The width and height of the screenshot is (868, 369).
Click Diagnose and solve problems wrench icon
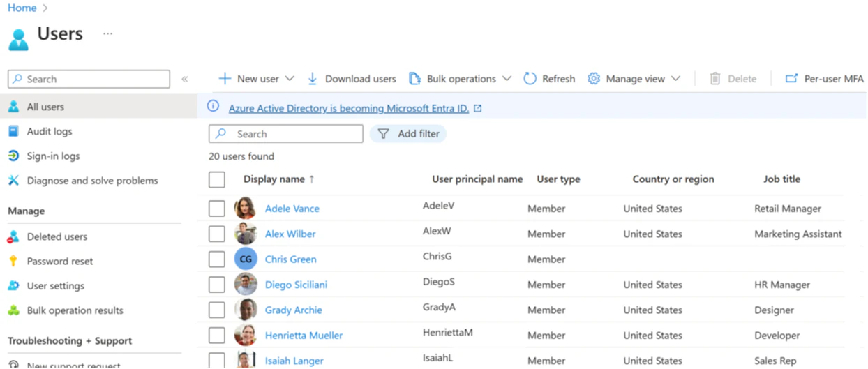[13, 180]
